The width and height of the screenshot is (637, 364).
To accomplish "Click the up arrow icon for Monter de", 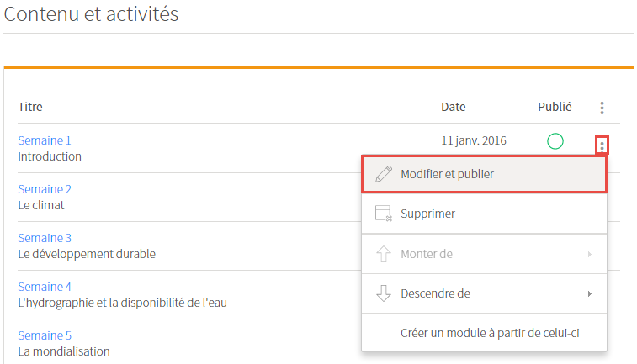I will (x=384, y=254).
